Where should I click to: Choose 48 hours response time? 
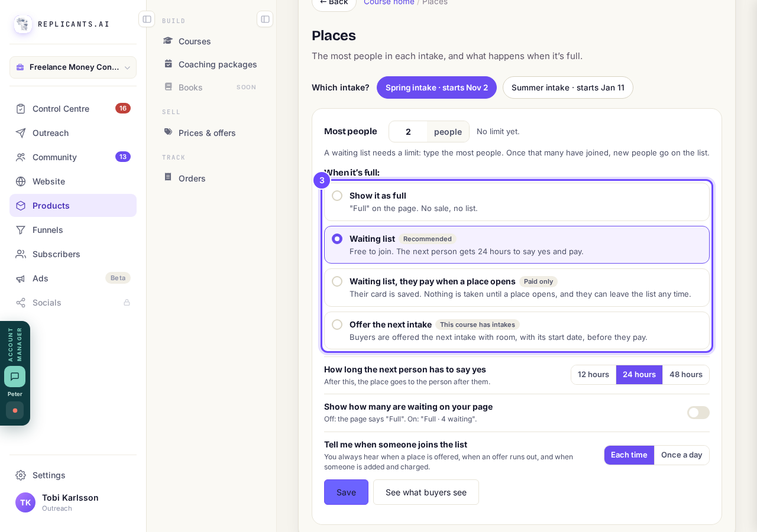(x=686, y=375)
